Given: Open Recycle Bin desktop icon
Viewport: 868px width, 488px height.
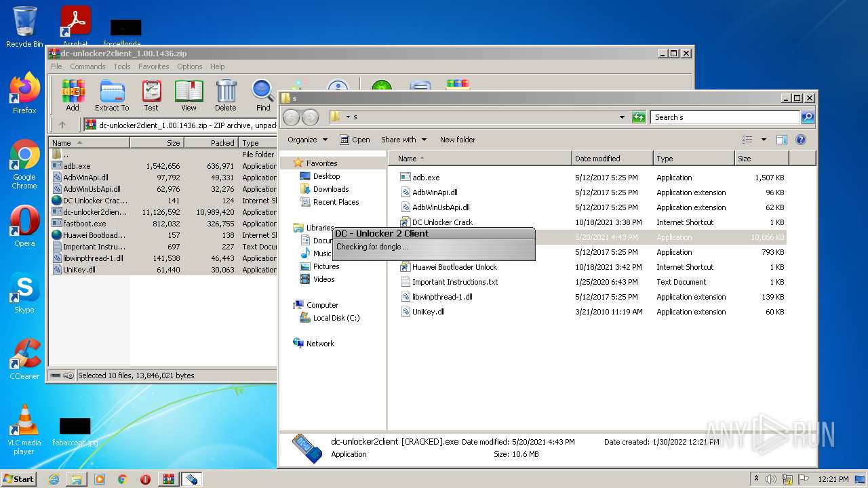Looking at the screenshot, I should tap(24, 27).
